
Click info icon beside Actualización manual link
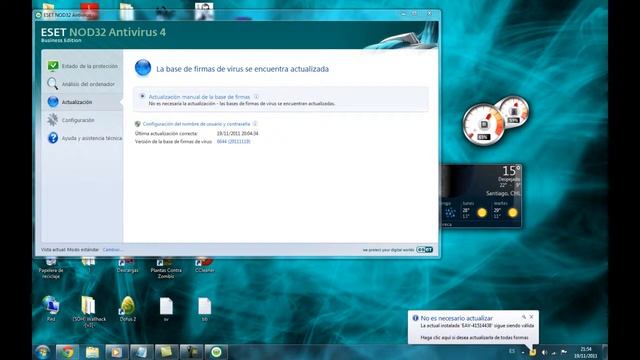pyautogui.click(x=256, y=97)
